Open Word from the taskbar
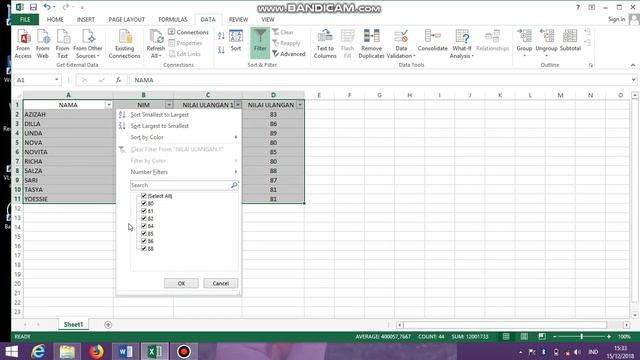The width and height of the screenshot is (640, 360). pyautogui.click(x=125, y=351)
